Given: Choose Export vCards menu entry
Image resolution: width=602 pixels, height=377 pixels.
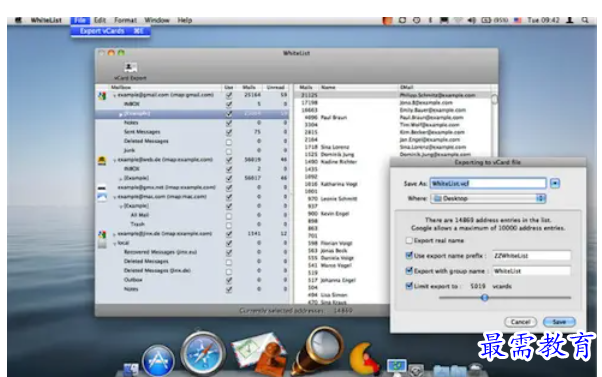Looking at the screenshot, I should pos(111,31).
